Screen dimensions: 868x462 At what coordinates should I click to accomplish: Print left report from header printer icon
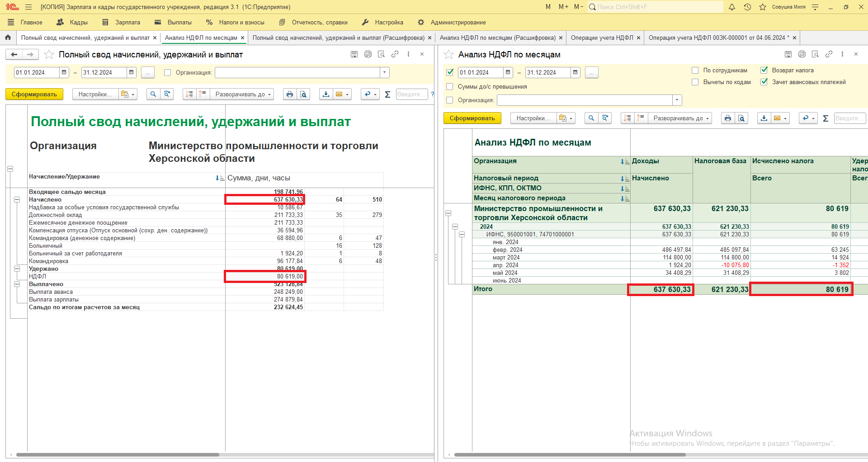[368, 54]
